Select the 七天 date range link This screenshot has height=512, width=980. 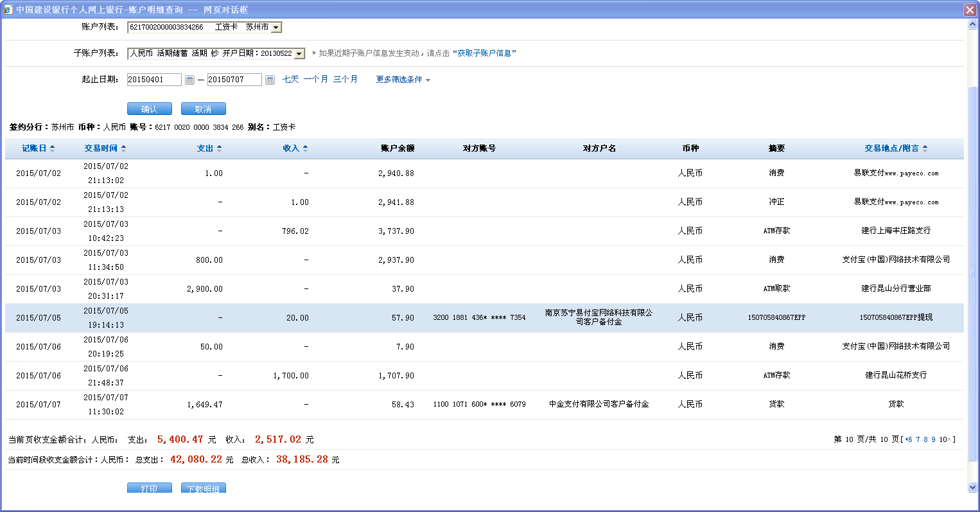(x=291, y=79)
